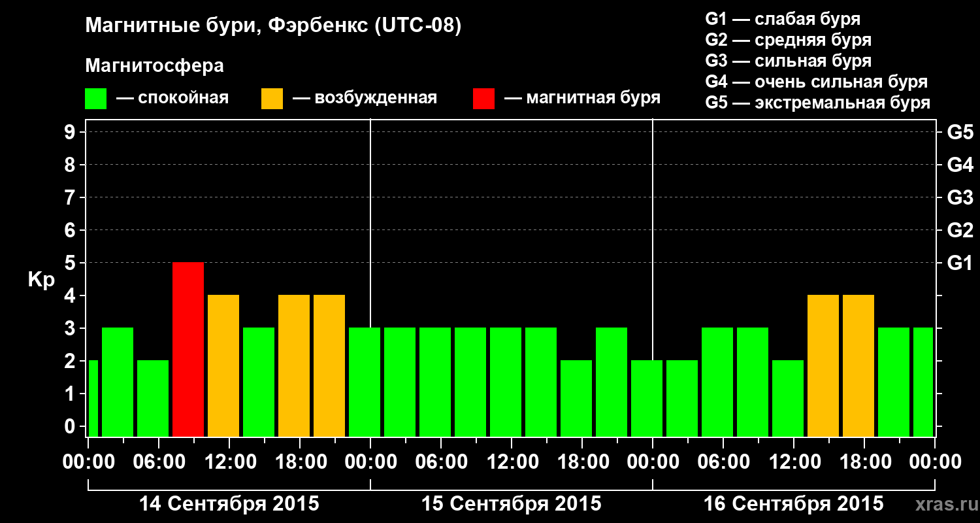Click the 'G2 — средняя буря' legend line

coord(789,40)
